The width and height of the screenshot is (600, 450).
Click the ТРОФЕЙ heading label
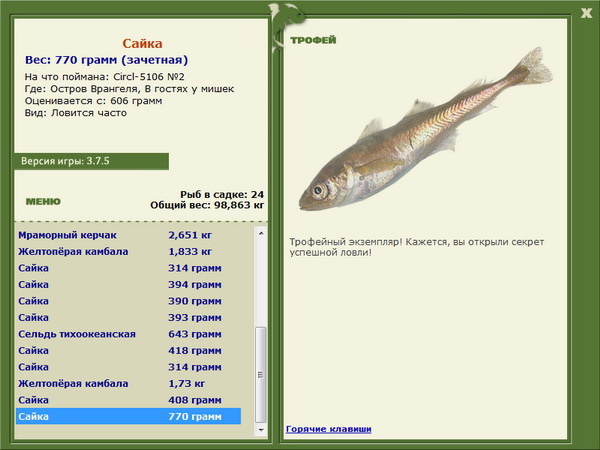312,40
